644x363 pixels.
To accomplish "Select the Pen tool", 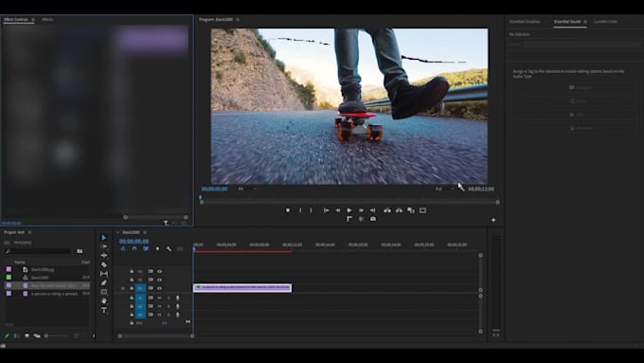I will pyautogui.click(x=104, y=282).
